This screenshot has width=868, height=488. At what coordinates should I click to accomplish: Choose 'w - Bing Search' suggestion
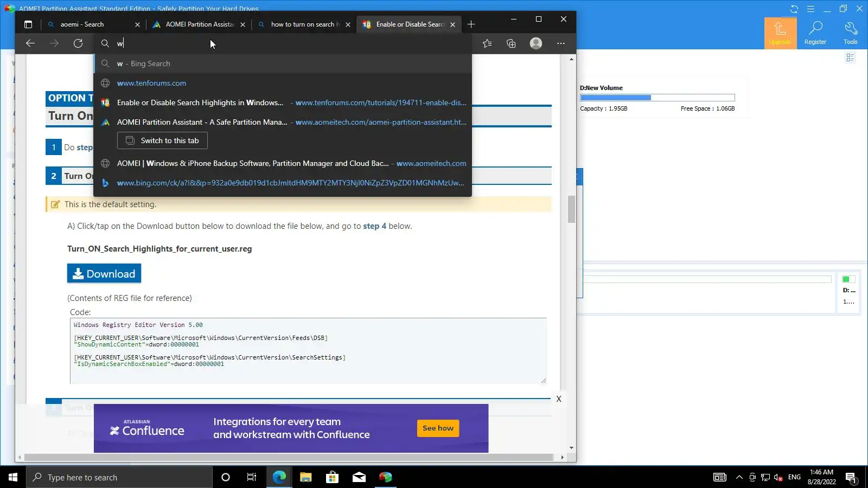click(x=283, y=63)
